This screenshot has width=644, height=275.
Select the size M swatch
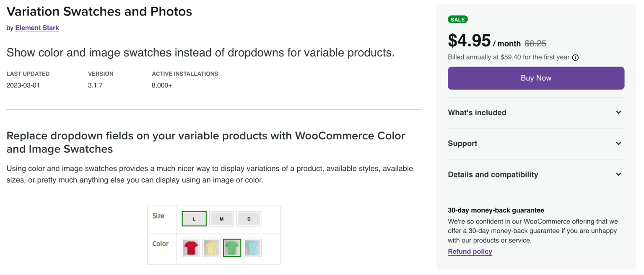click(221, 218)
